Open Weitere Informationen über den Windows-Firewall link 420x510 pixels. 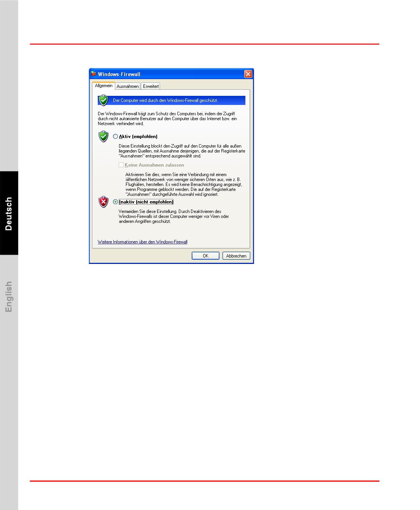point(143,242)
